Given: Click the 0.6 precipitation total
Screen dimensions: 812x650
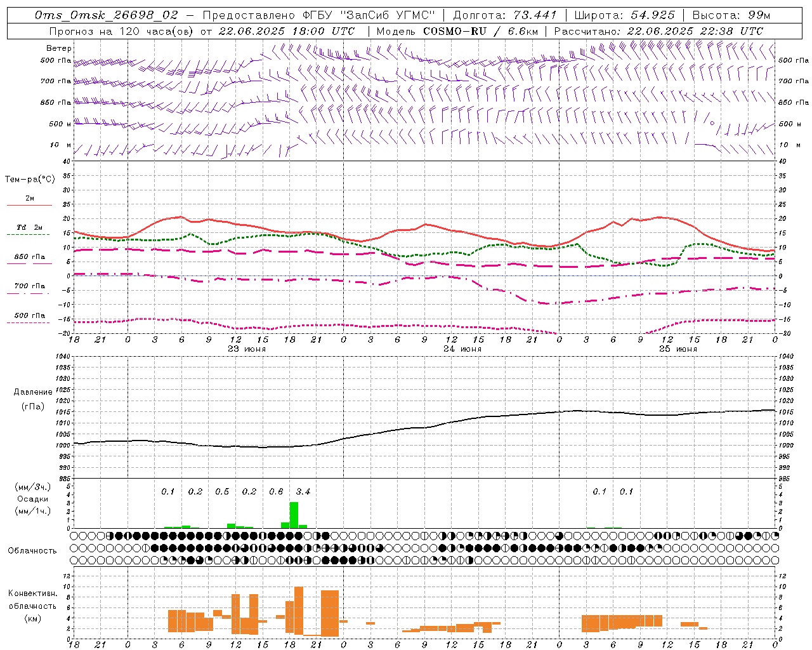Looking at the screenshot, I should coord(276,492).
